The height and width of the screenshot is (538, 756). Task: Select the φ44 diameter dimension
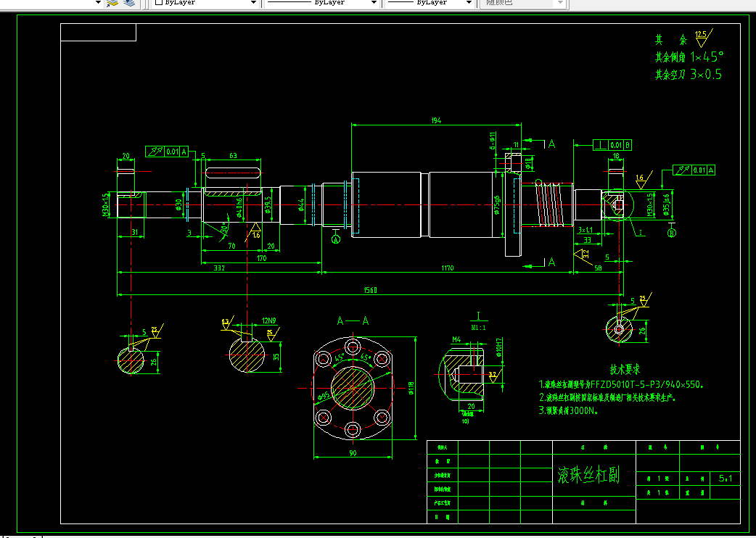click(x=301, y=205)
